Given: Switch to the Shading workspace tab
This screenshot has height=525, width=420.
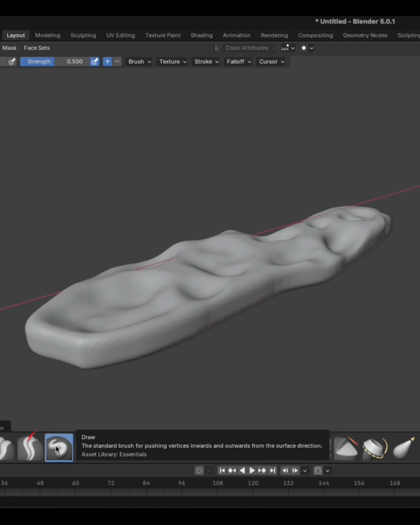Looking at the screenshot, I should (x=201, y=35).
